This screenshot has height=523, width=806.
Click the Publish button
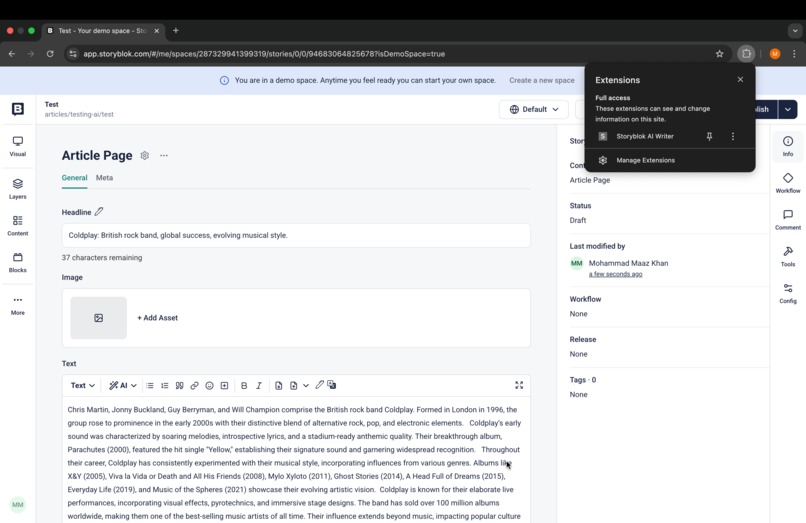click(765, 109)
